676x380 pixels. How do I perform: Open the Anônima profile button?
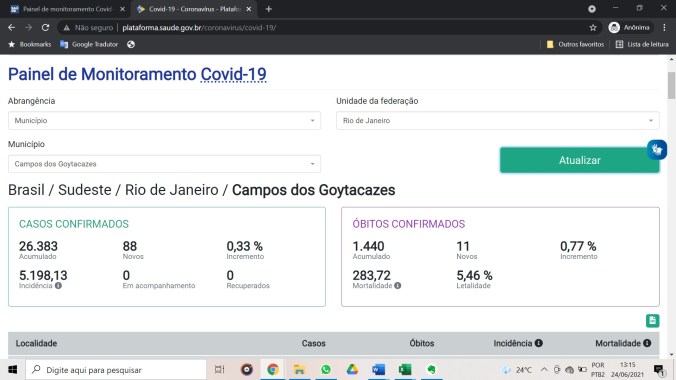coord(629,28)
